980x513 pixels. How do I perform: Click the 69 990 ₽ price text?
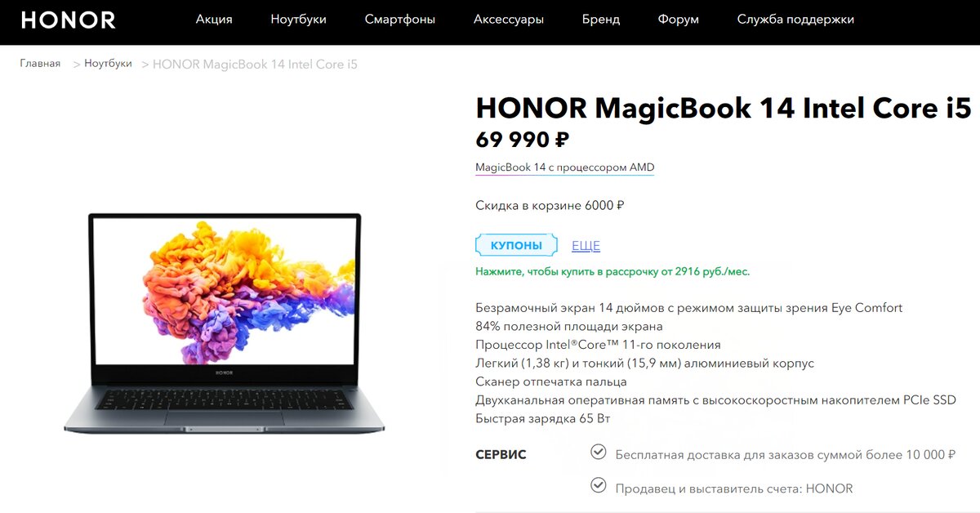(522, 141)
